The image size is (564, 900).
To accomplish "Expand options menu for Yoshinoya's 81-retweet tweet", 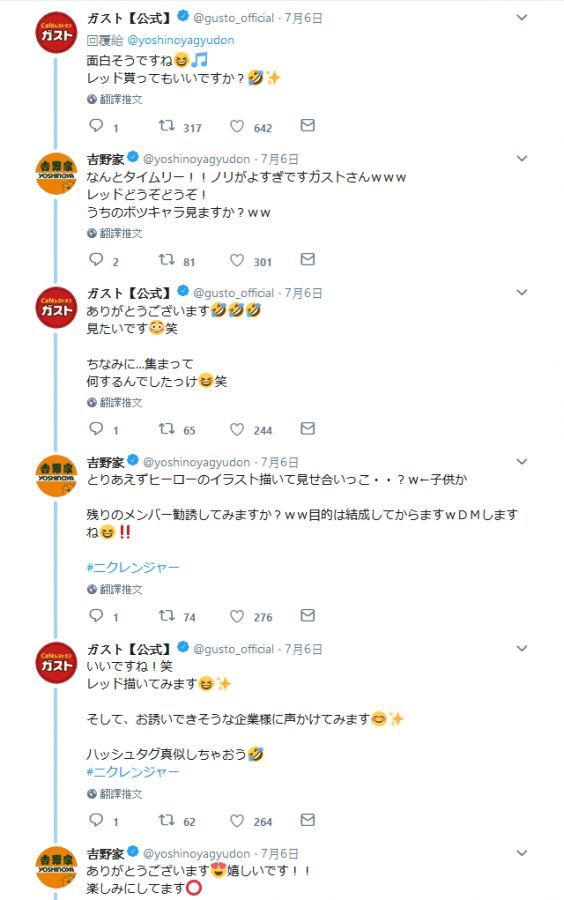I will [x=522, y=158].
